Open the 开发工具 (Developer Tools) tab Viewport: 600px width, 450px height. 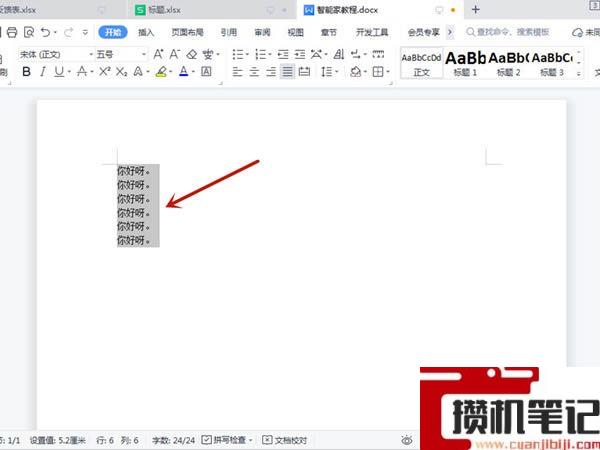tap(372, 33)
